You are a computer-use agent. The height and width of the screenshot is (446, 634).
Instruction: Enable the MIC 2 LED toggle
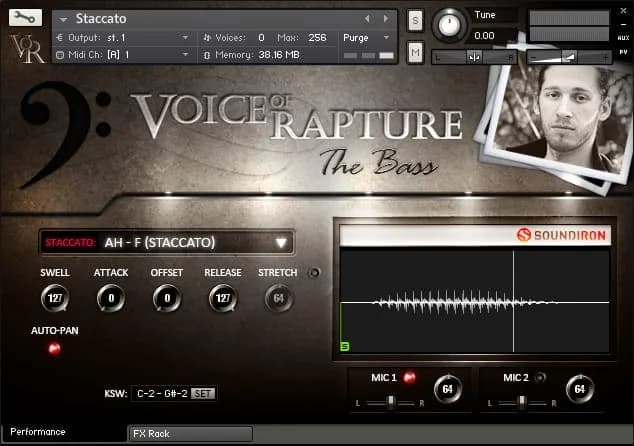(x=540, y=377)
